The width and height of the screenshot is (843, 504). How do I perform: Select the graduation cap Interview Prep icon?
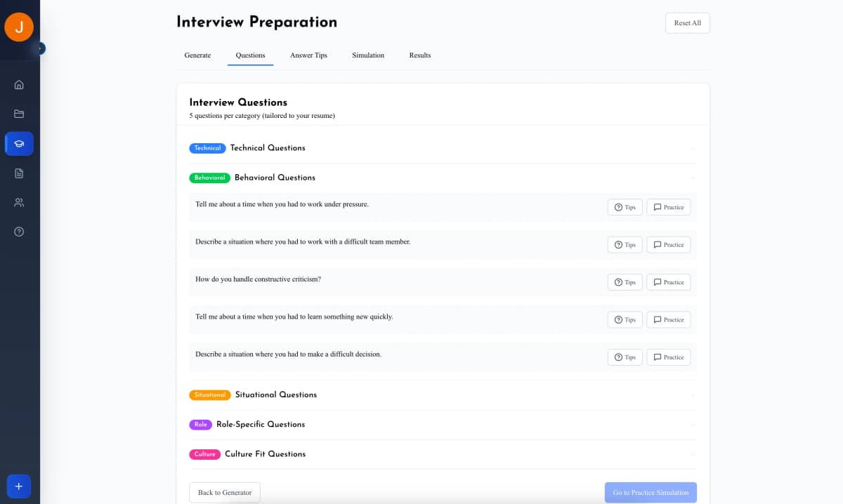tap(19, 143)
